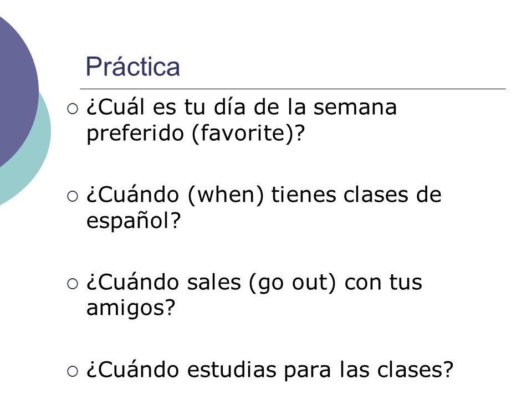
Task: Click the word 'amigos?'
Action: pyautogui.click(x=131, y=309)
